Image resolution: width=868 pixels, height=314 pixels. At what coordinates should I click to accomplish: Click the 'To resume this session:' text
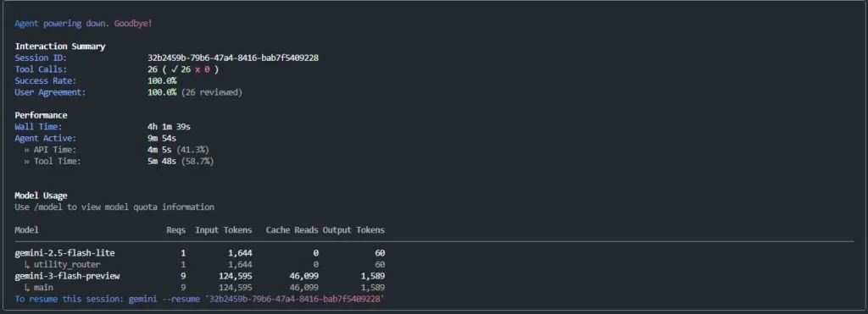pyautogui.click(x=70, y=299)
